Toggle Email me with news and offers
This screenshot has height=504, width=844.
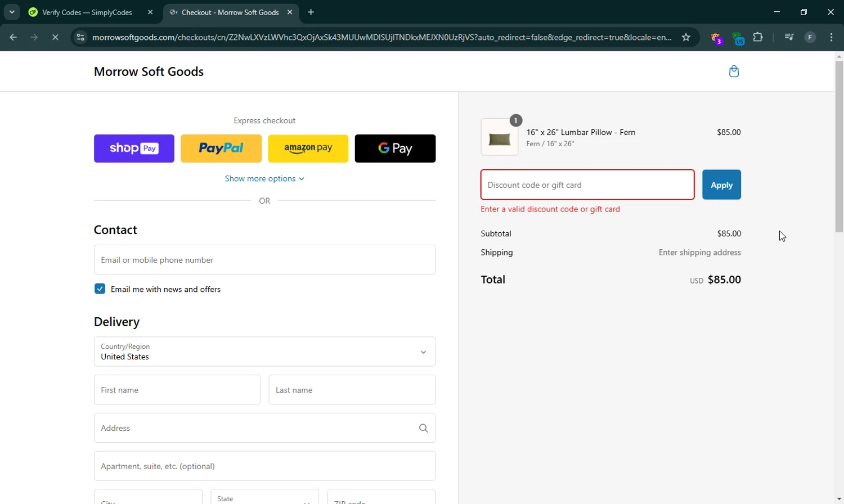(100, 289)
